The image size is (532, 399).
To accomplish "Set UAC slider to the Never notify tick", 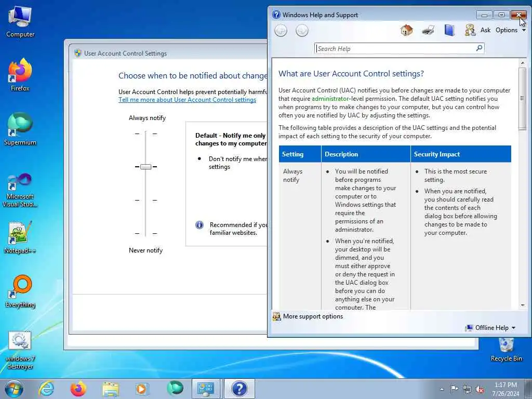I will pos(145,233).
